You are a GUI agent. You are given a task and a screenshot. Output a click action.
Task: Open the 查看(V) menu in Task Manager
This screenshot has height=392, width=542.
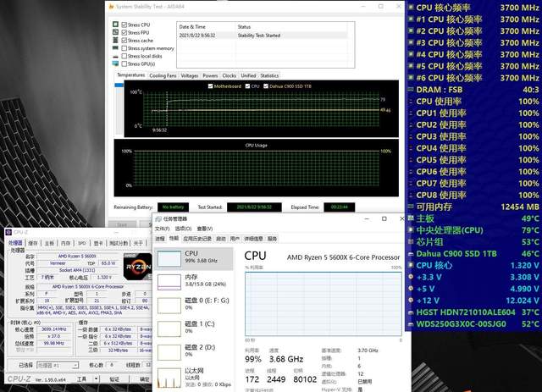tap(205, 229)
